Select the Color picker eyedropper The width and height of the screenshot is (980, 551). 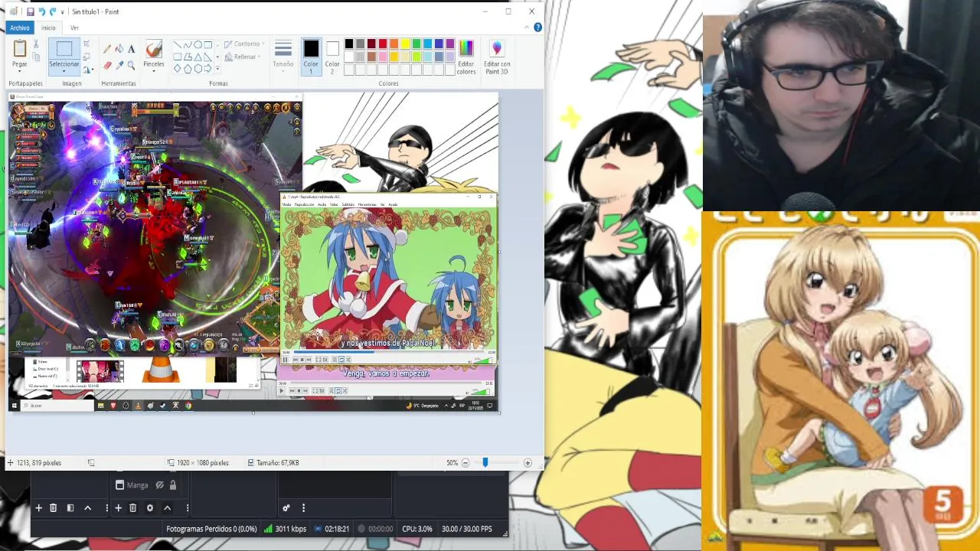(119, 66)
